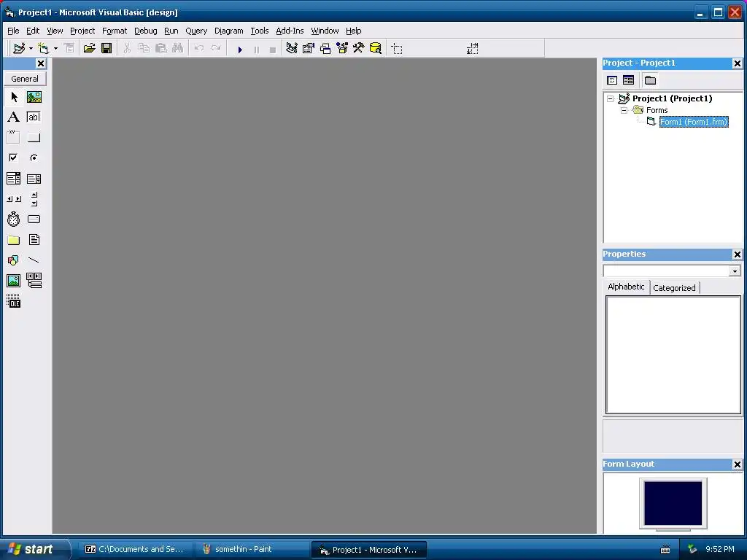Toggle Folders view in Project panel
This screenshot has width=747, height=560.
pyautogui.click(x=650, y=80)
